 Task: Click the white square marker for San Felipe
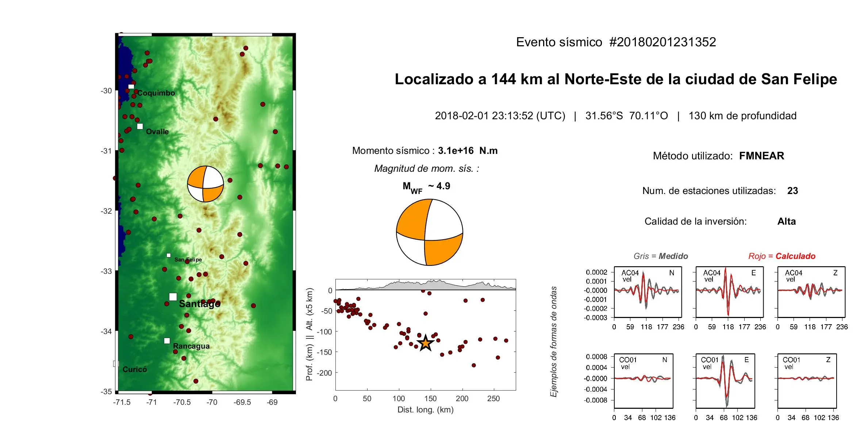169,255
